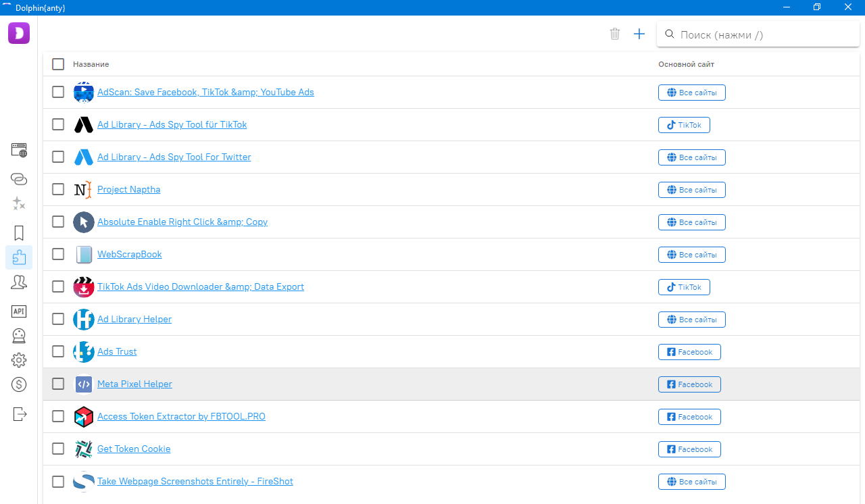This screenshot has width=865, height=504.
Task: Click the TikTok tag for Ad Library TikTok
Action: 684,125
